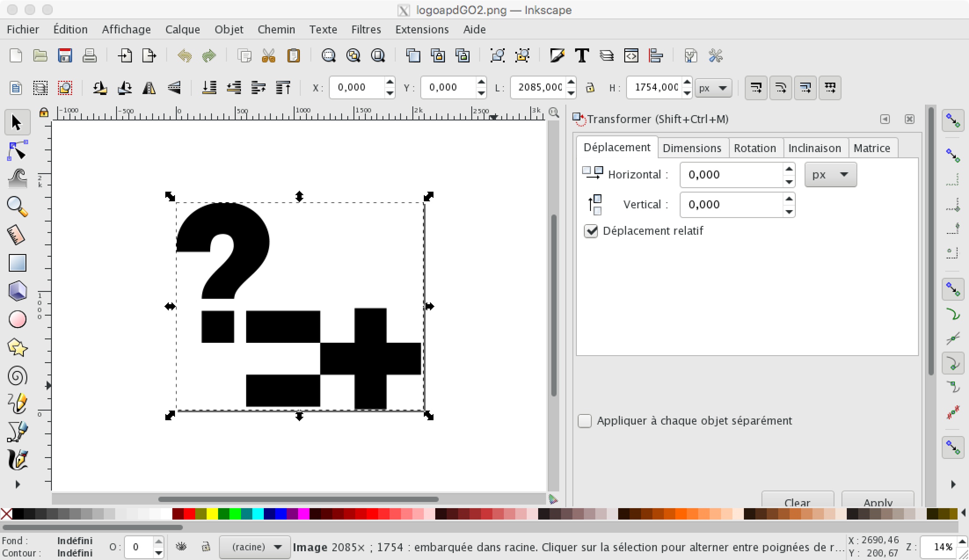Open the Chemin menu
969x560 pixels.
point(276,29)
